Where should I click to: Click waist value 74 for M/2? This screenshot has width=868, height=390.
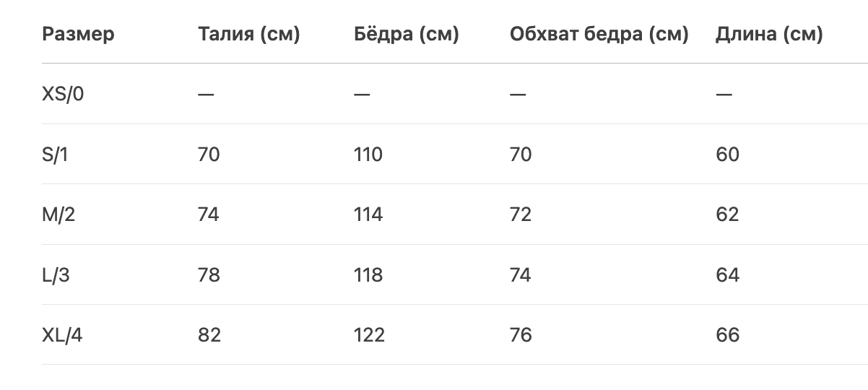coord(209,214)
